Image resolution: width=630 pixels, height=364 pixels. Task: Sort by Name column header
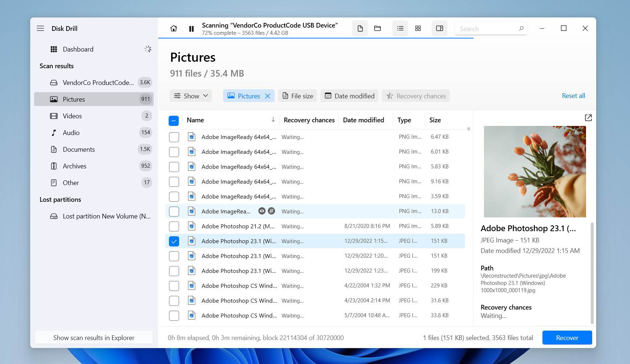coord(195,120)
